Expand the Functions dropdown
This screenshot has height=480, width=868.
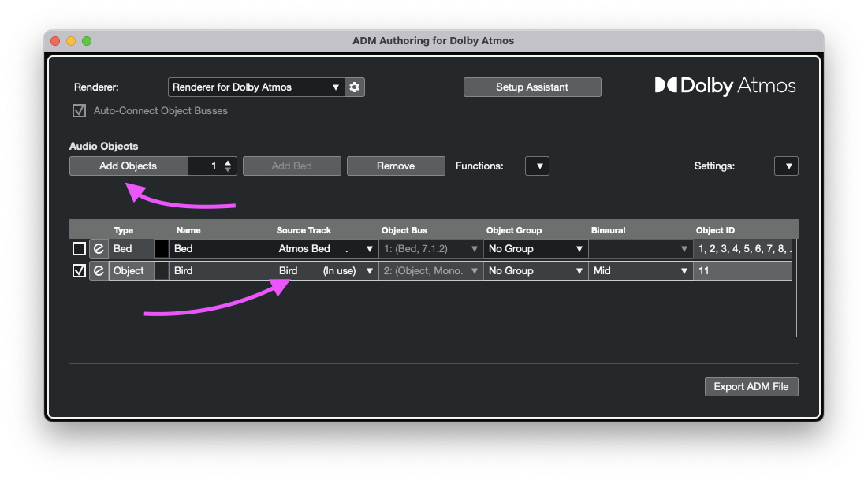537,166
